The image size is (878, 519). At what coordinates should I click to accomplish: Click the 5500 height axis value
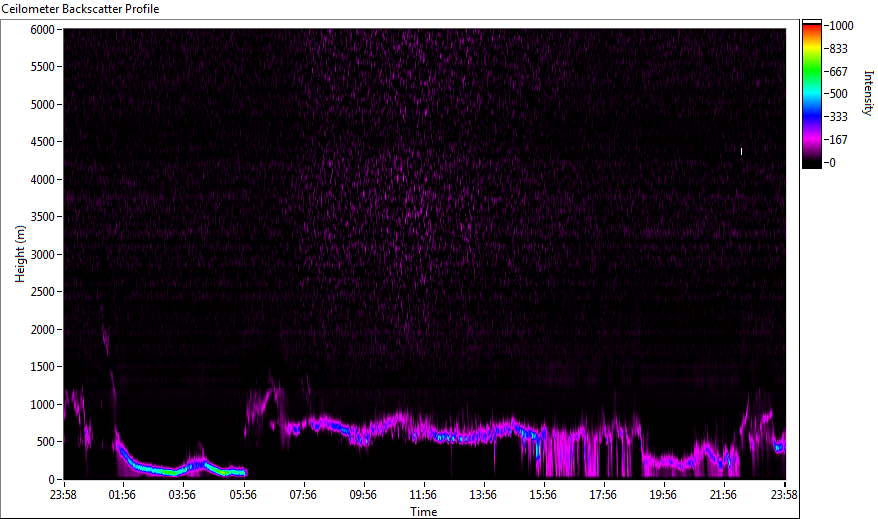tap(43, 67)
